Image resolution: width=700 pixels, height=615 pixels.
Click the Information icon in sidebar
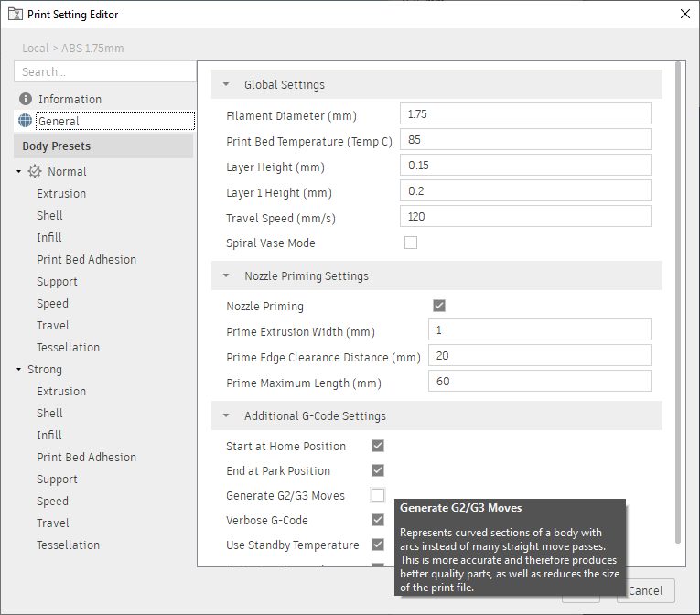pyautogui.click(x=25, y=99)
